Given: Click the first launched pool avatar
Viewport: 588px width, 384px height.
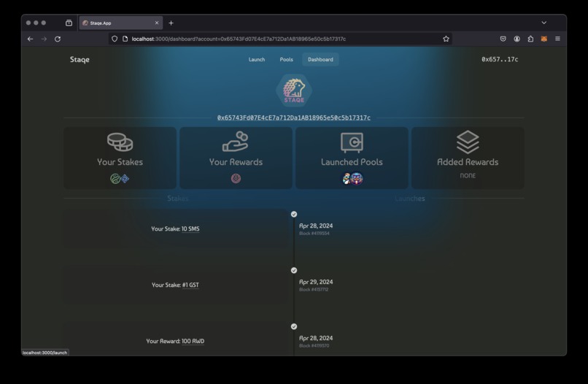Looking at the screenshot, I should pos(346,179).
